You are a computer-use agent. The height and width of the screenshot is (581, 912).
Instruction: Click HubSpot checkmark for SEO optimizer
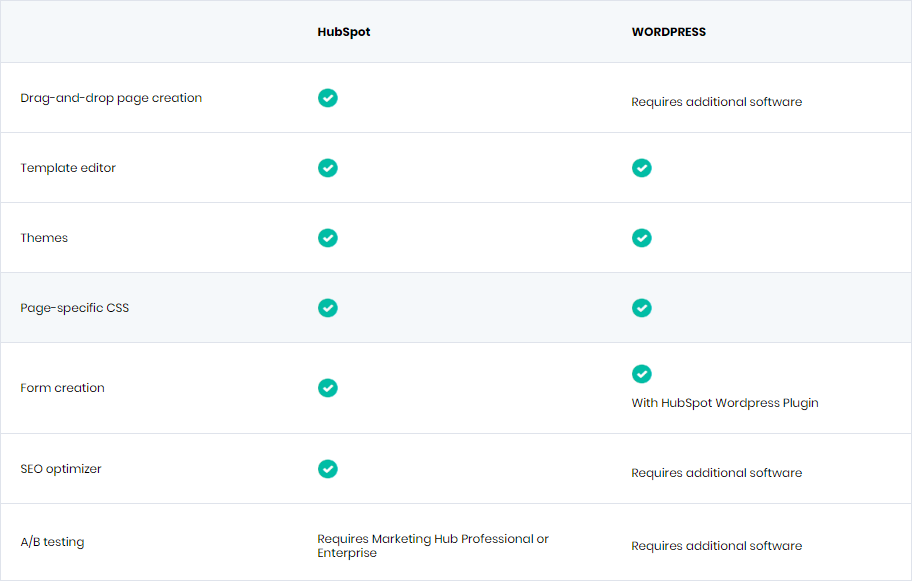point(327,468)
